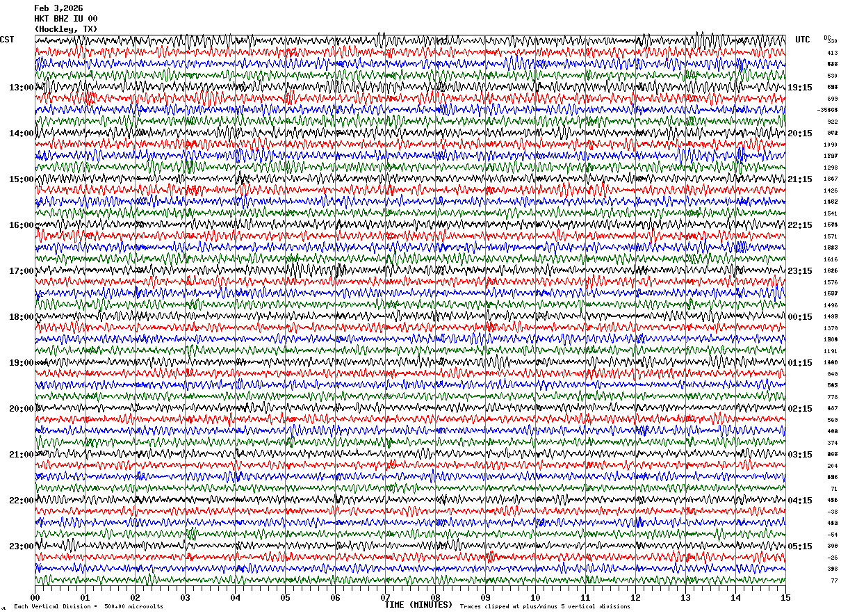Click the 19:15 UTC row label

(x=799, y=88)
